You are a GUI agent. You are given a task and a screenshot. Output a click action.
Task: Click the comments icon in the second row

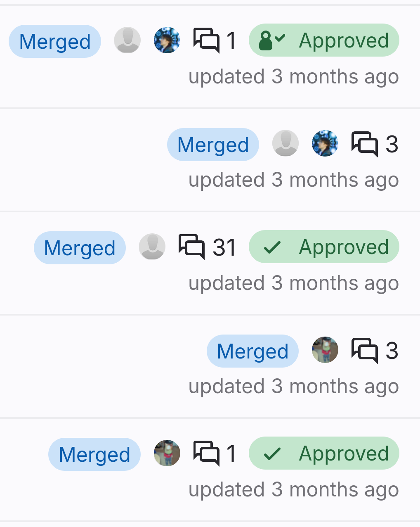tap(364, 144)
